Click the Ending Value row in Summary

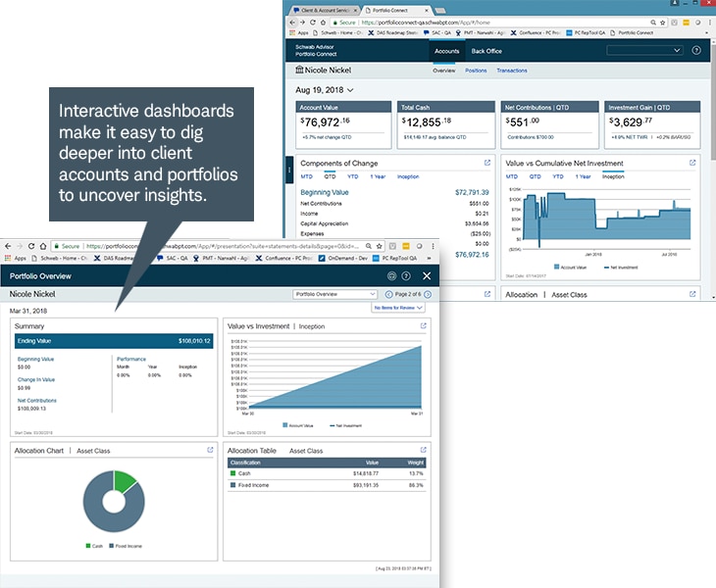114,341
